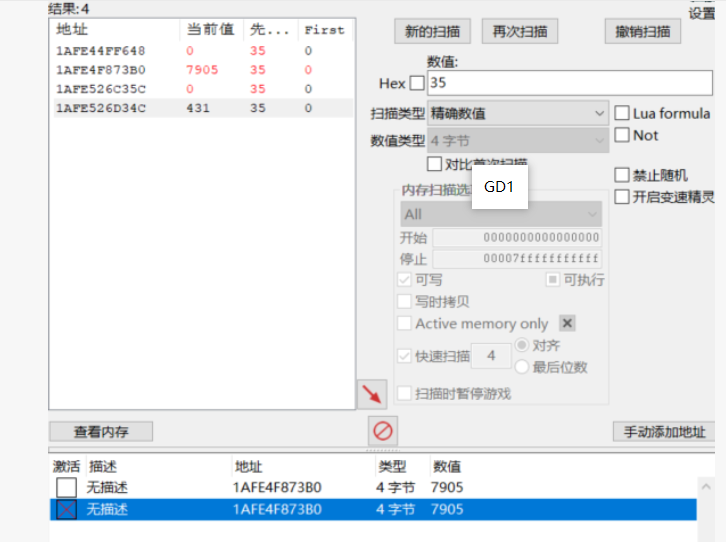Click the 撤销扫描 button
The width and height of the screenshot is (726, 542).
tap(643, 31)
